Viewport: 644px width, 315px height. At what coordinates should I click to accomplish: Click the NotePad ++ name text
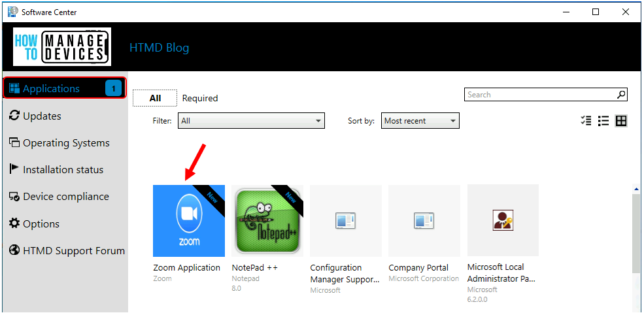click(255, 268)
